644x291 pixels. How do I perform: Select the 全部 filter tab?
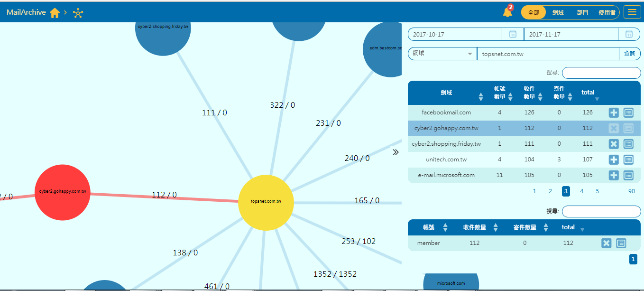tap(534, 13)
